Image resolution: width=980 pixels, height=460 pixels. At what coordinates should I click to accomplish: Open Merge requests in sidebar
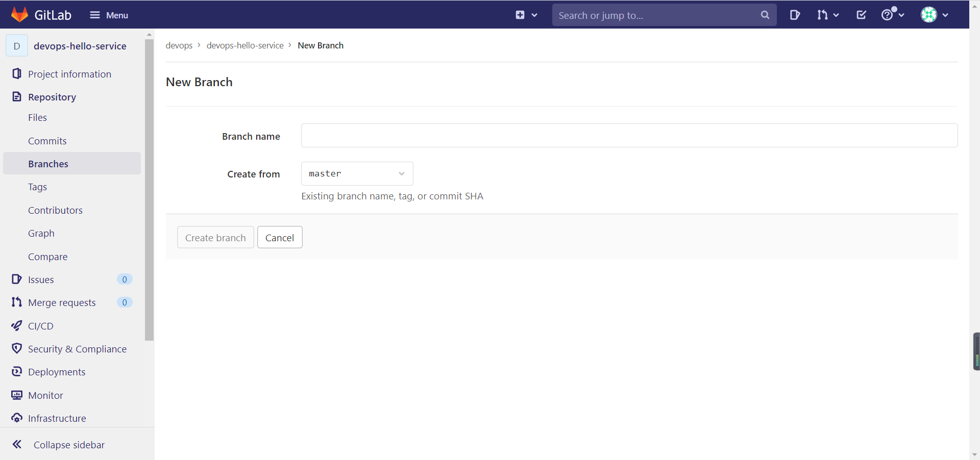pos(62,302)
